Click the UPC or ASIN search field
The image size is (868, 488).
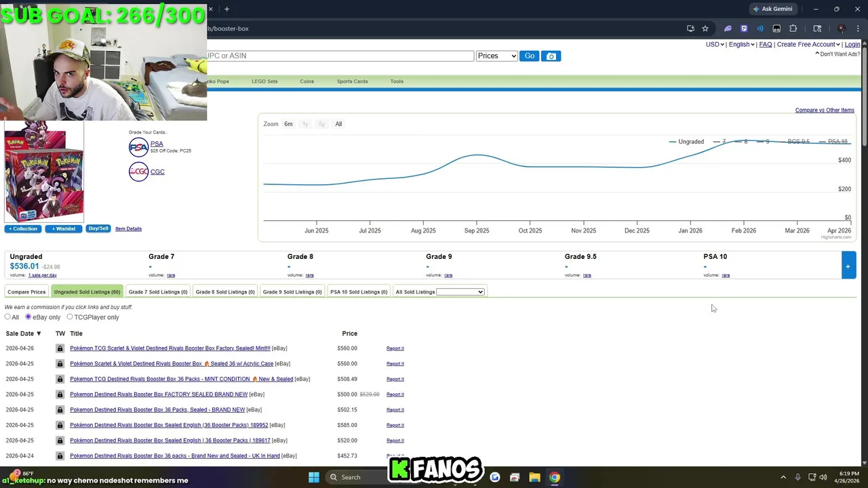coord(340,56)
